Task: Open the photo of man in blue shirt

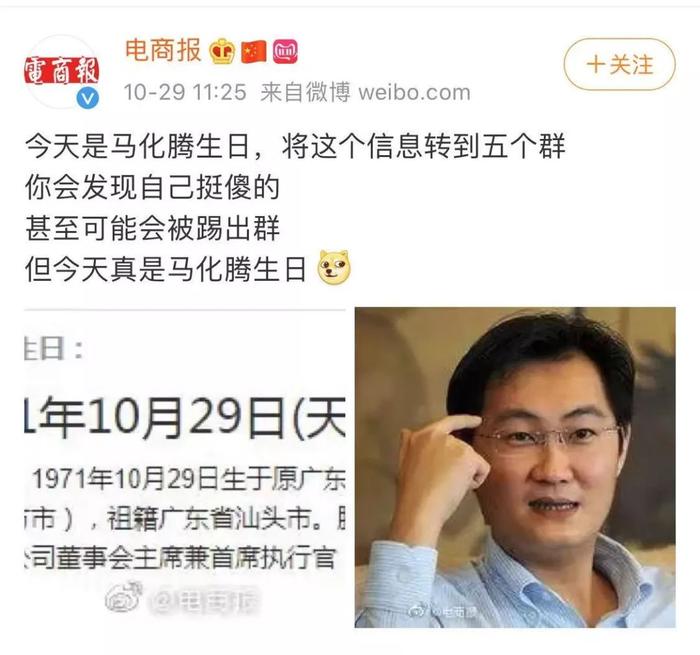Action: point(515,467)
